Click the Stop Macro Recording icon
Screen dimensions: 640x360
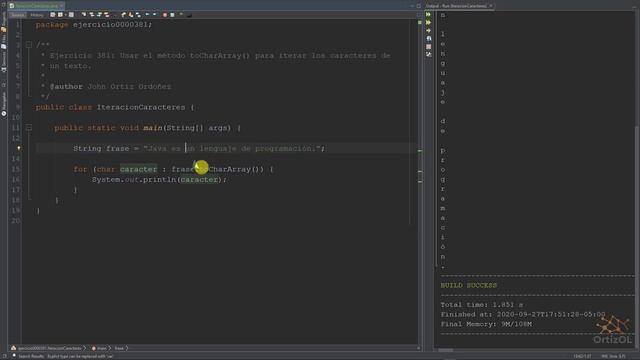coord(172,15)
